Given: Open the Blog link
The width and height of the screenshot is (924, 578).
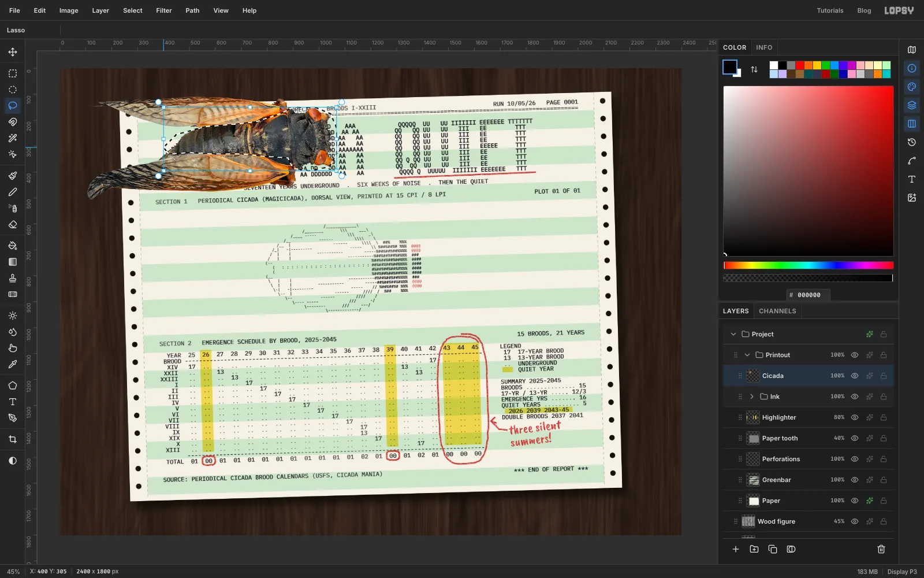Looking at the screenshot, I should click(864, 10).
